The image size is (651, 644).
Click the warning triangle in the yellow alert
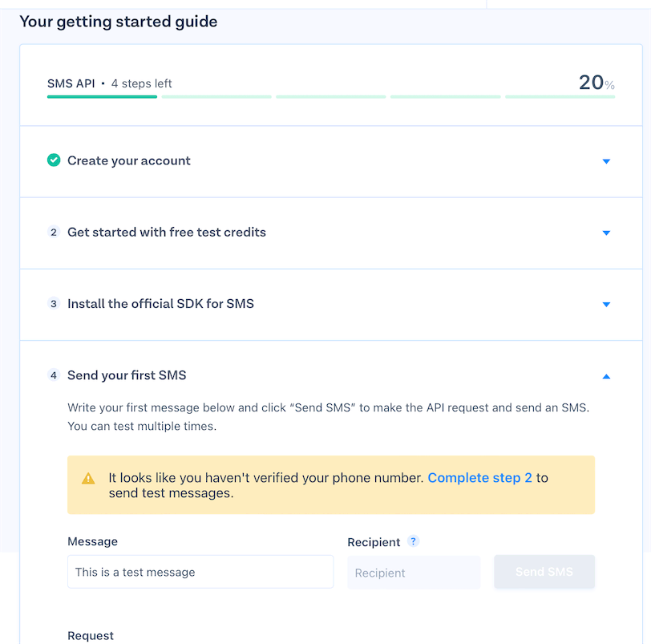click(x=88, y=477)
